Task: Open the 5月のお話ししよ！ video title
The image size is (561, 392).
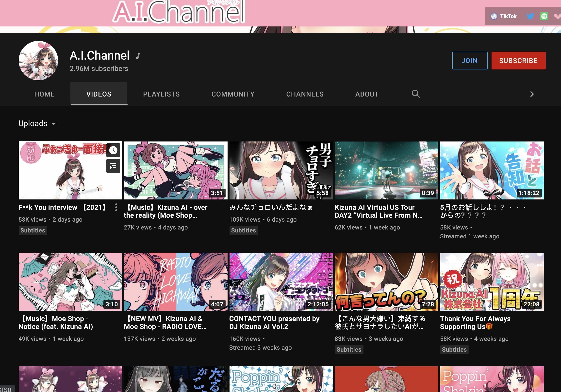Action: [x=483, y=212]
